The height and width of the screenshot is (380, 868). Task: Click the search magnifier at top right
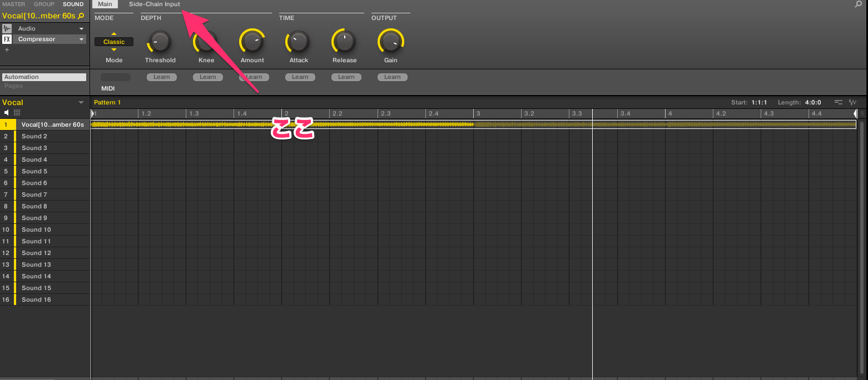(x=858, y=4)
